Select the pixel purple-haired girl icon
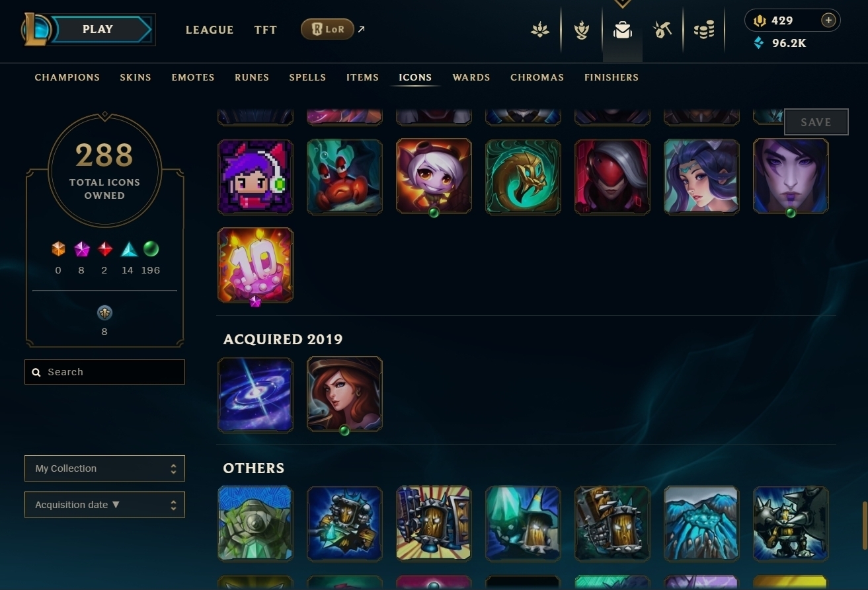The width and height of the screenshot is (868, 590). [x=255, y=176]
